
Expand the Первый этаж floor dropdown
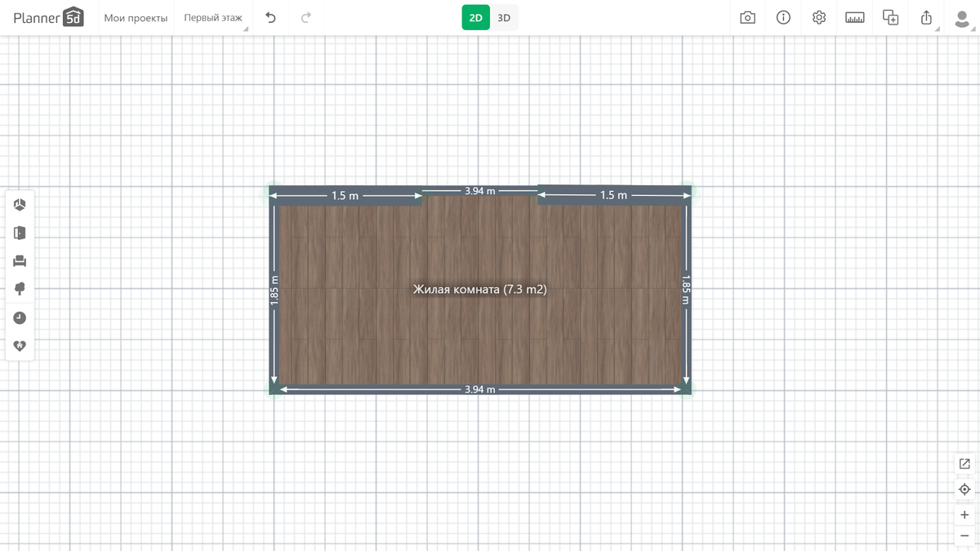214,18
